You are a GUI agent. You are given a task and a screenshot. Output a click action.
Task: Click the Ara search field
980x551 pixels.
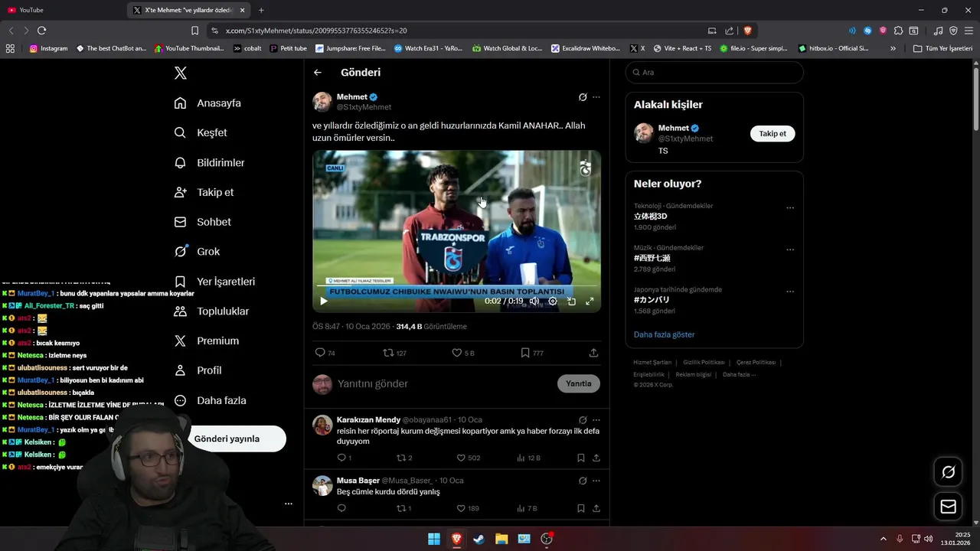[x=714, y=72]
